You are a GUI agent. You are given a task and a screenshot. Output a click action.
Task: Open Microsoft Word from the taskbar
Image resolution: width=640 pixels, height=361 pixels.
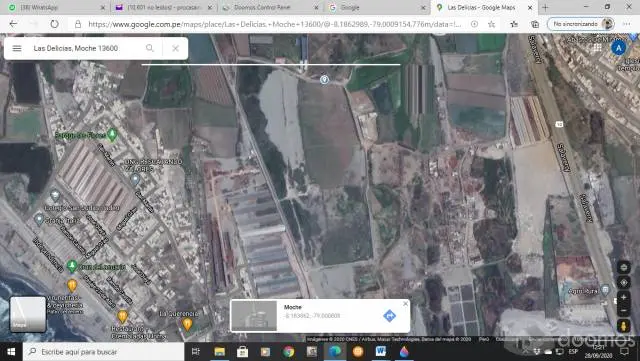[x=380, y=351]
